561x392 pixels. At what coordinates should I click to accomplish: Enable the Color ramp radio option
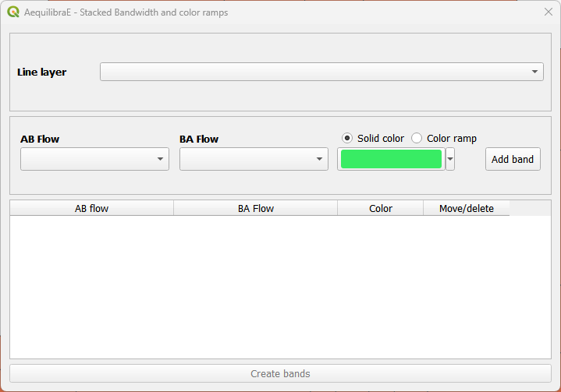(417, 138)
